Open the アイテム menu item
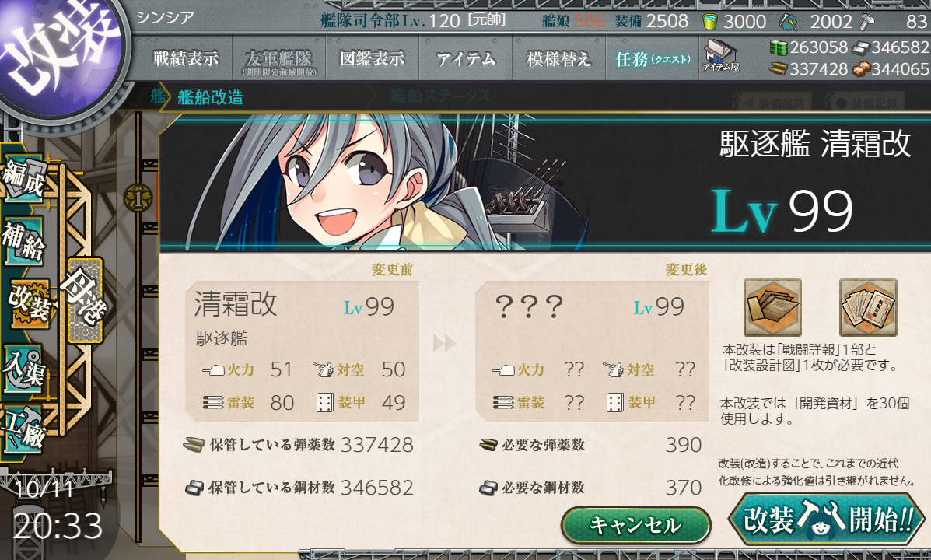931x560 pixels. 465,58
